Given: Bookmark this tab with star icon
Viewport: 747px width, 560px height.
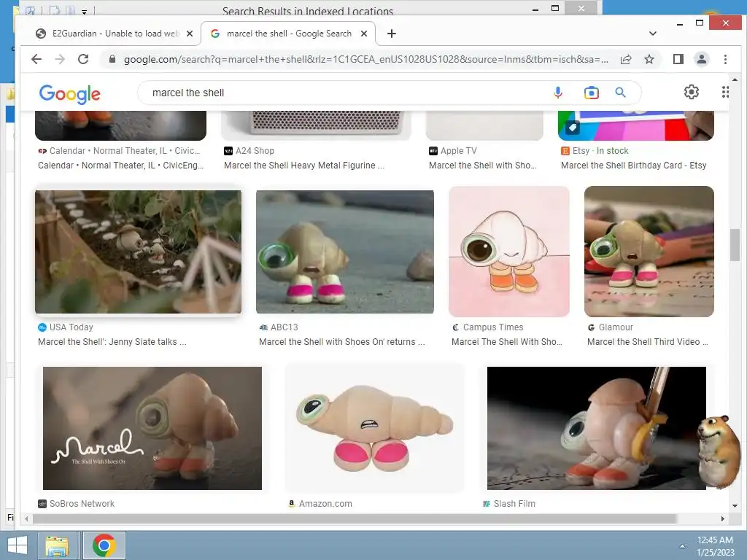Looking at the screenshot, I should point(649,59).
